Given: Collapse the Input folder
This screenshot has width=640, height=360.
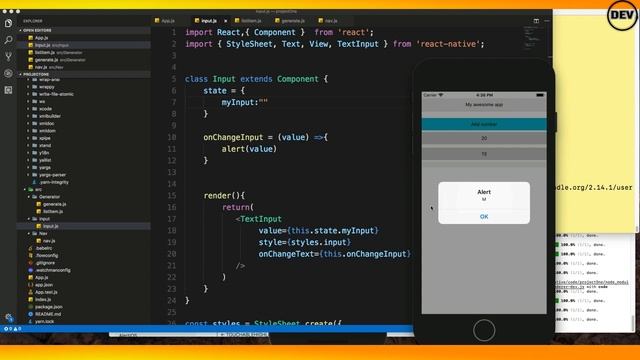Looking at the screenshot, I should point(29,219).
